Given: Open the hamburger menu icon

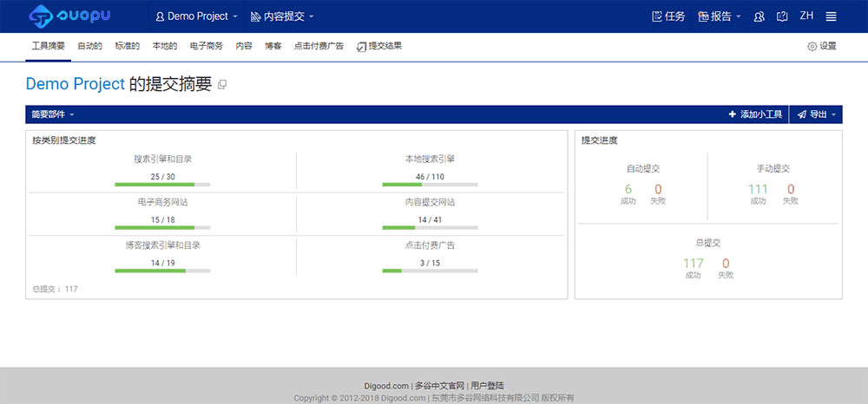Looking at the screenshot, I should pyautogui.click(x=831, y=16).
